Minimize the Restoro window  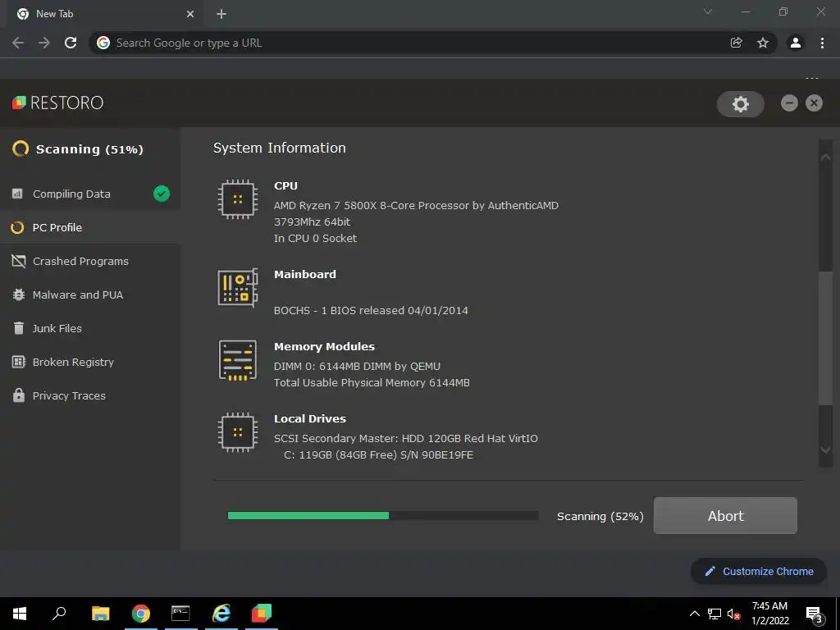789,103
